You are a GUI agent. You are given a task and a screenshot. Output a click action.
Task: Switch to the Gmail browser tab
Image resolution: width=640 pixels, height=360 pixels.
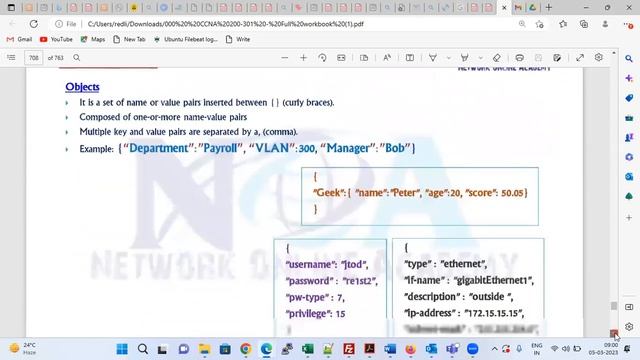tap(518, 7)
